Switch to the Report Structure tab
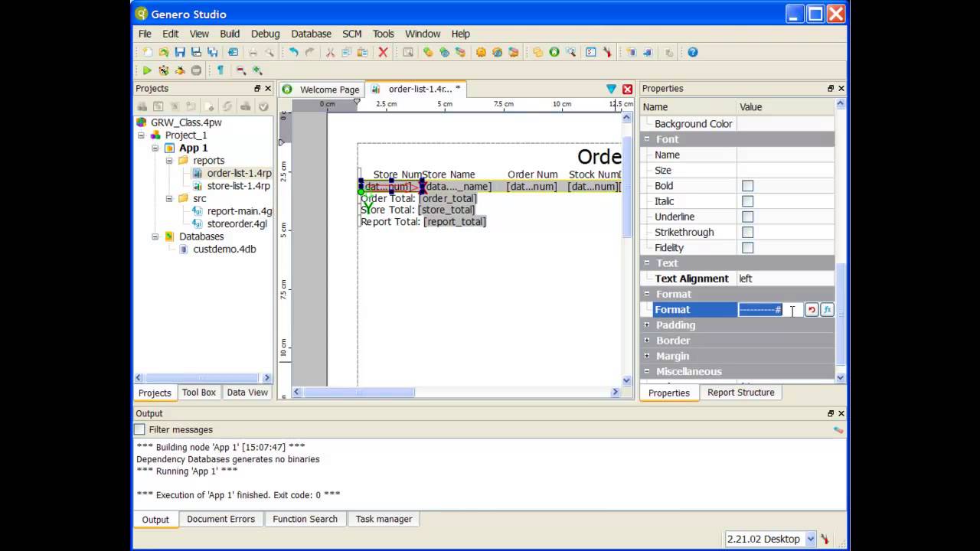The height and width of the screenshot is (551, 980). pyautogui.click(x=740, y=393)
